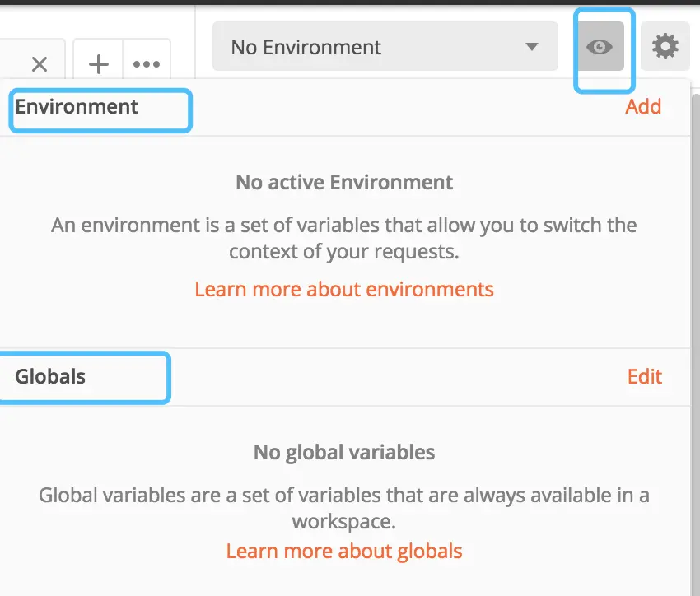Click Edit next to Globals
This screenshot has width=700, height=596.
click(x=645, y=376)
